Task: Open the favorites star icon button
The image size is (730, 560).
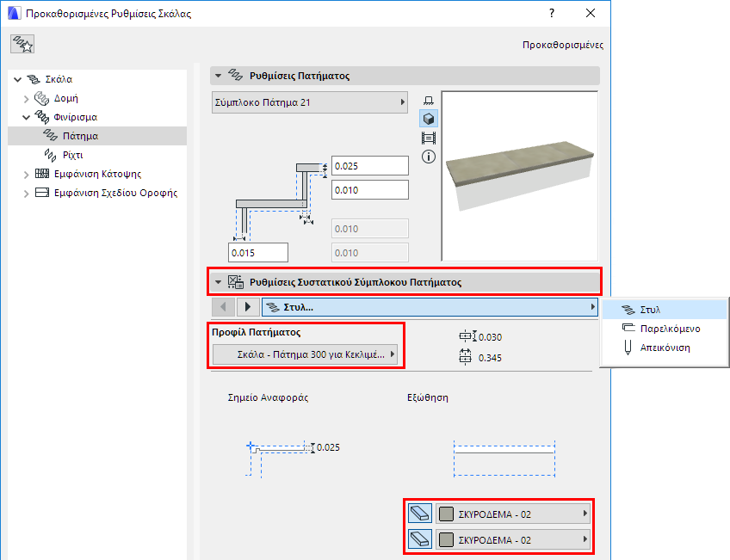Action: coord(22,44)
